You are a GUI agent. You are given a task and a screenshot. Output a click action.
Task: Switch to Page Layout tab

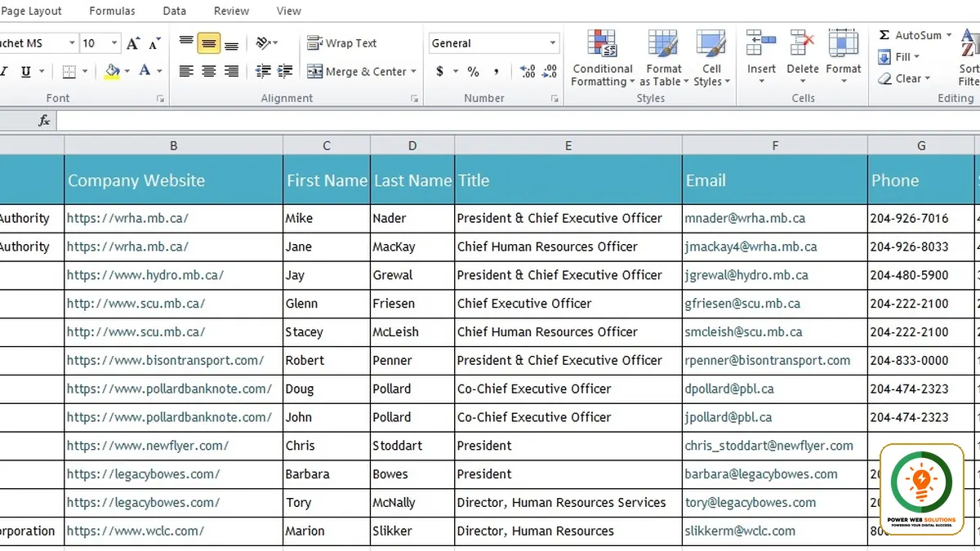pos(31,11)
